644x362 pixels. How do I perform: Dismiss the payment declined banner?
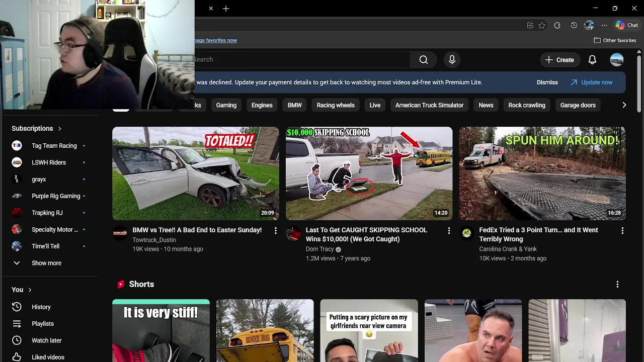[547, 82]
